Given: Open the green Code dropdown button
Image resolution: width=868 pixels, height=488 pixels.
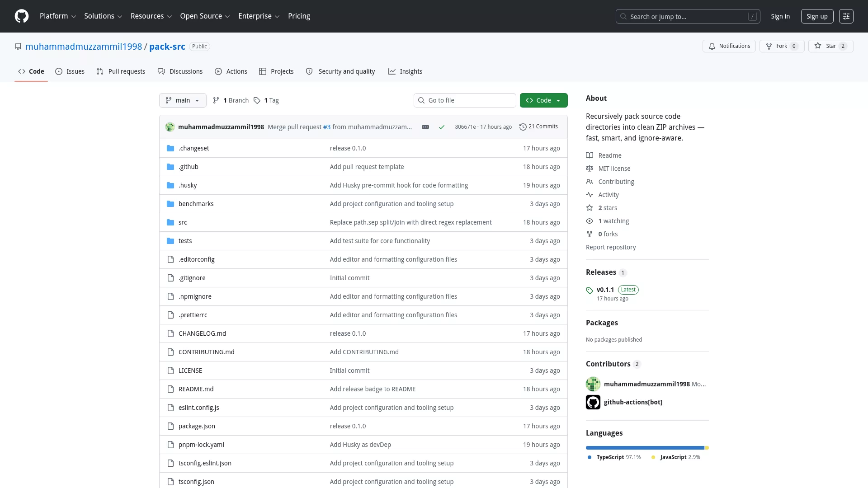Looking at the screenshot, I should coord(543,100).
